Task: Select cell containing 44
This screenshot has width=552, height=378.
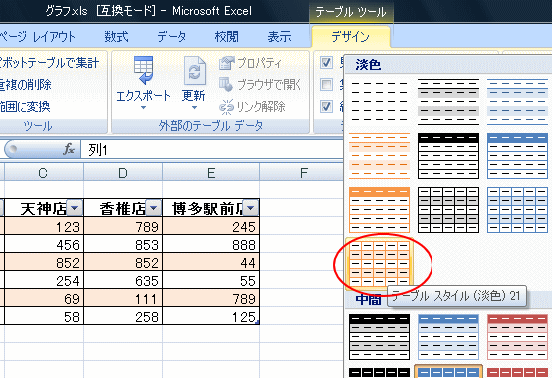Action: point(211,263)
